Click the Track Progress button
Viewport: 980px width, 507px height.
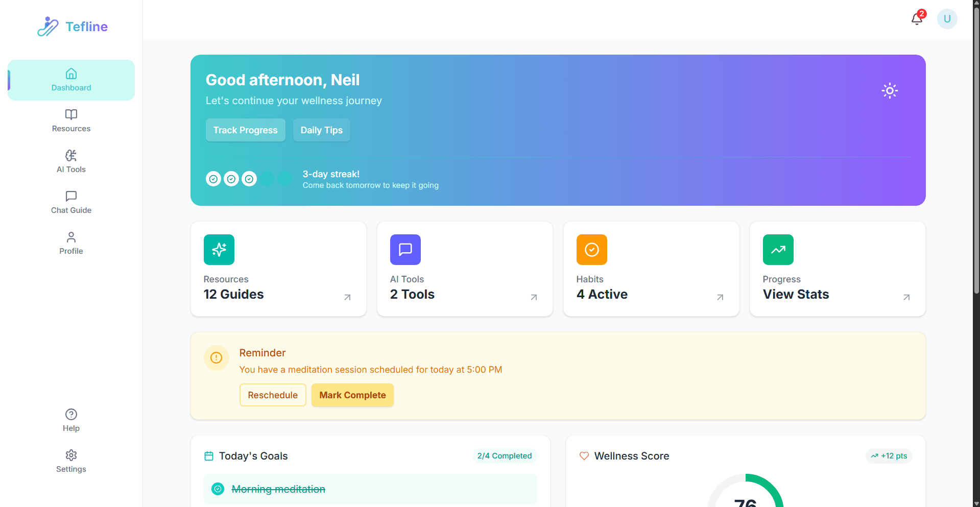point(245,130)
